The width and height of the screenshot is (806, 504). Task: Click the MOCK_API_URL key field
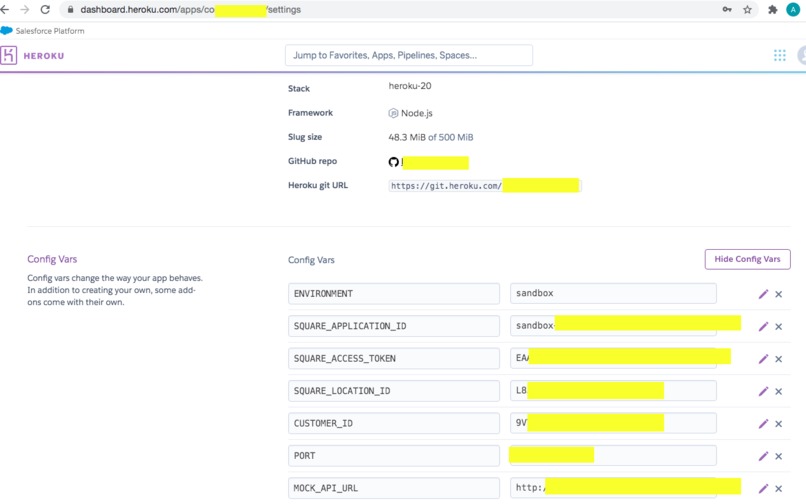click(x=394, y=488)
